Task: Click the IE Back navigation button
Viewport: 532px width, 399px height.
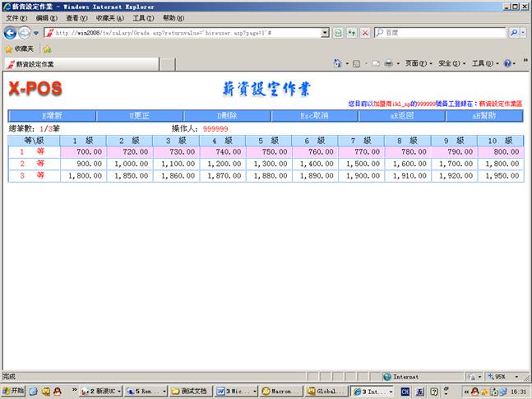Action: tap(10, 32)
